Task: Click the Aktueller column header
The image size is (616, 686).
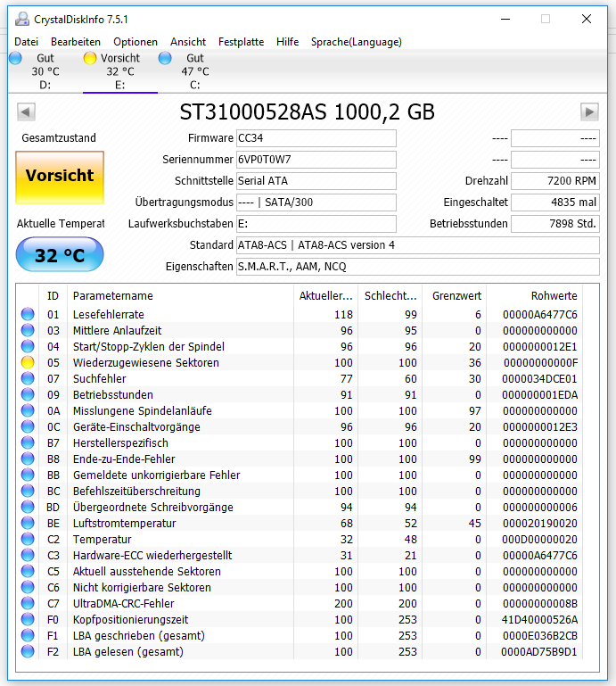Action: coord(325,296)
